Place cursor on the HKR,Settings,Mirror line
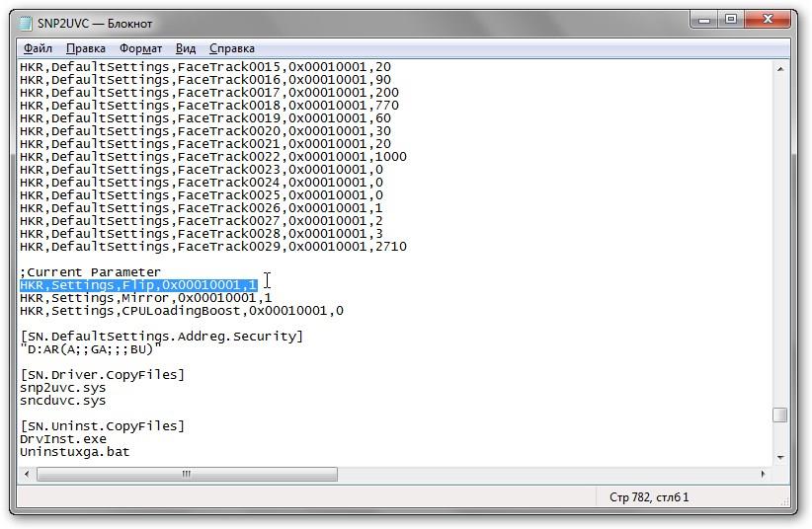The width and height of the screenshot is (812, 529). pos(145,298)
